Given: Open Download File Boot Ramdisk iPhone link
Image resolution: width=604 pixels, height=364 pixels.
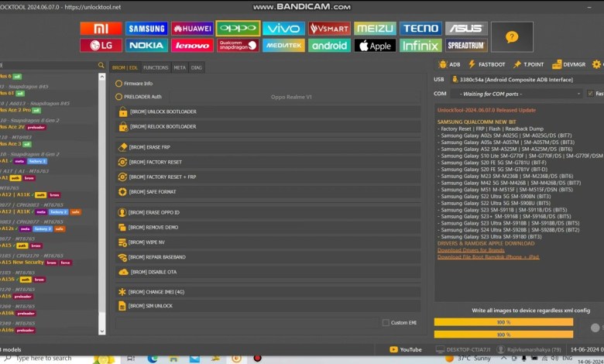Looking at the screenshot, I should coord(488,257).
